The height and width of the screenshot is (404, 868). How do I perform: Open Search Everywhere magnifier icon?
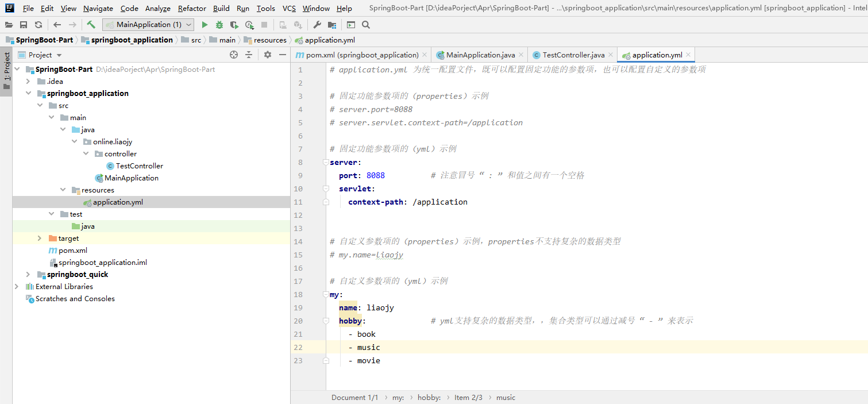pos(366,25)
